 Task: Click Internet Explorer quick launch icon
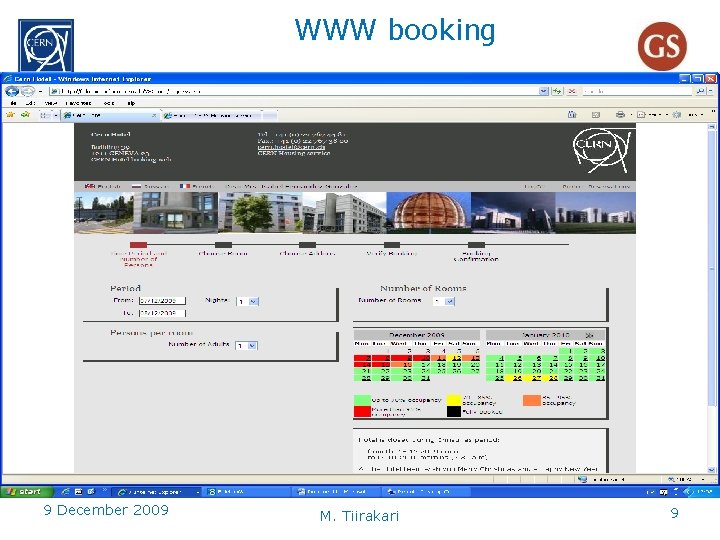point(65,491)
